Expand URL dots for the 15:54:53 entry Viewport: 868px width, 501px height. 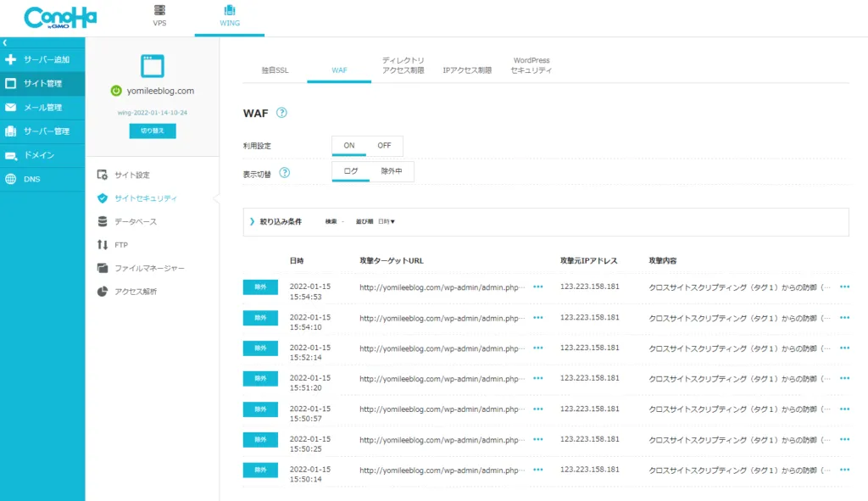click(x=538, y=287)
